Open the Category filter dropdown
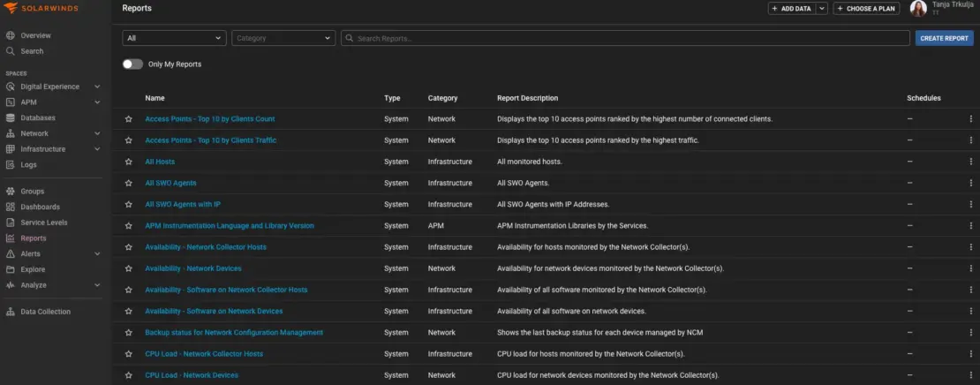This screenshot has height=385, width=980. [283, 38]
